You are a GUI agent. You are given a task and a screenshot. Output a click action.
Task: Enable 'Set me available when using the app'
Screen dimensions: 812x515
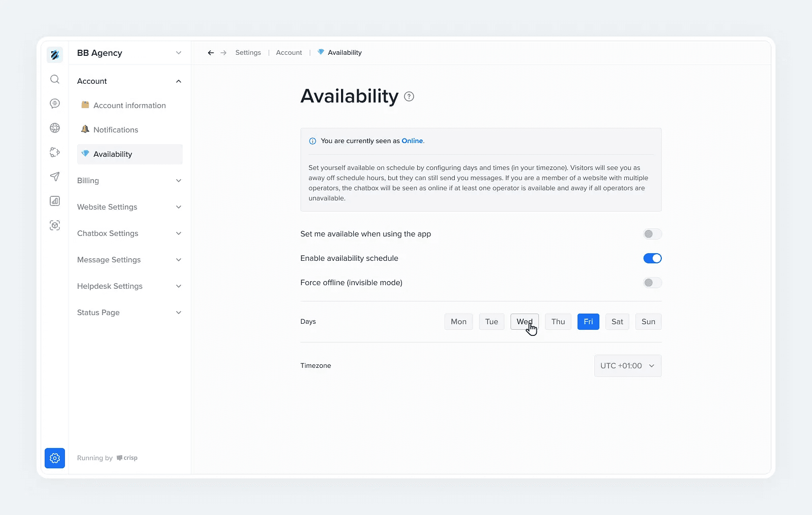click(652, 234)
